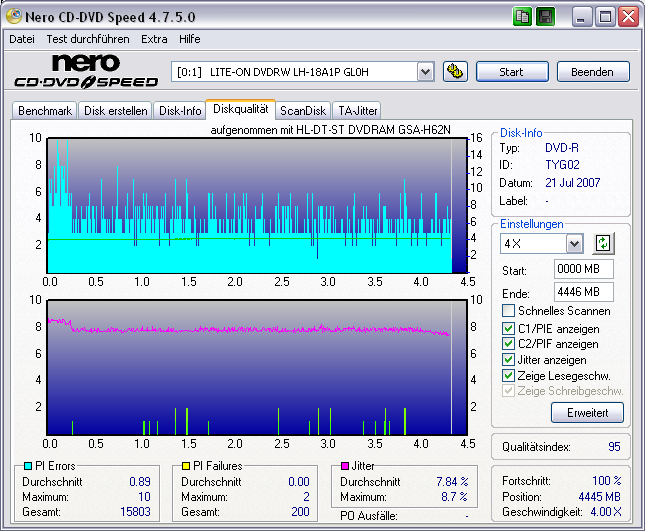
Task: Click 'aufgenommen mit HL-DT-ST DVDRAM GSA-H62N' text
Action: click(x=331, y=130)
